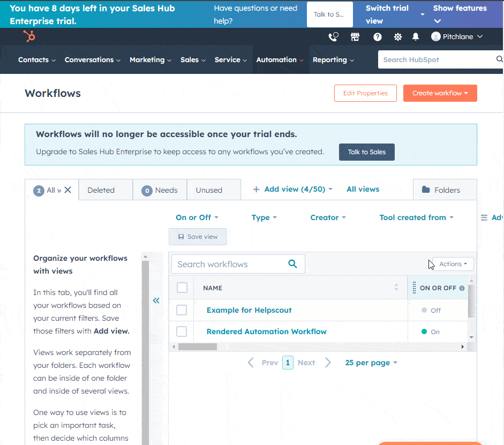Click the Save view button

point(198,237)
